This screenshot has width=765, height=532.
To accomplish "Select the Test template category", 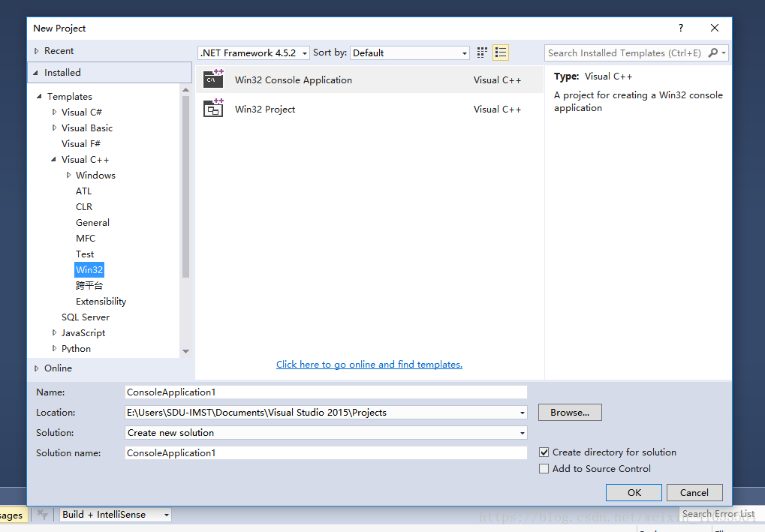I will pyautogui.click(x=85, y=254).
